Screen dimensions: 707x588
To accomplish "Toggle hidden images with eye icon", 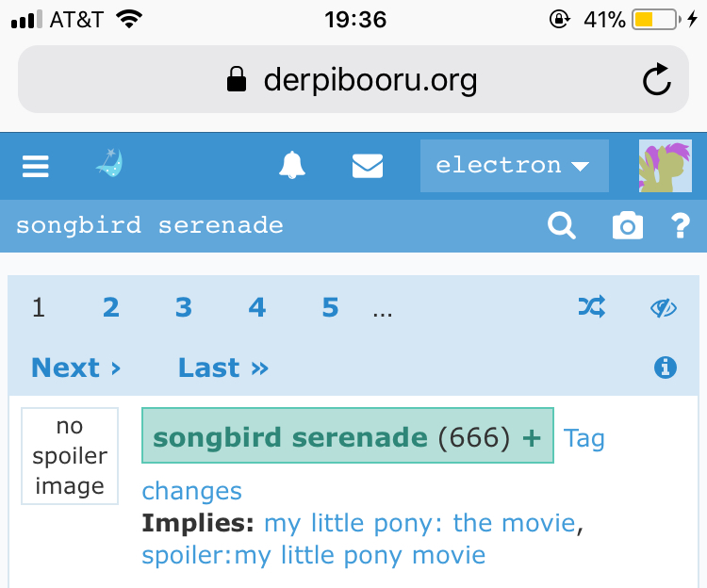I will tap(664, 308).
